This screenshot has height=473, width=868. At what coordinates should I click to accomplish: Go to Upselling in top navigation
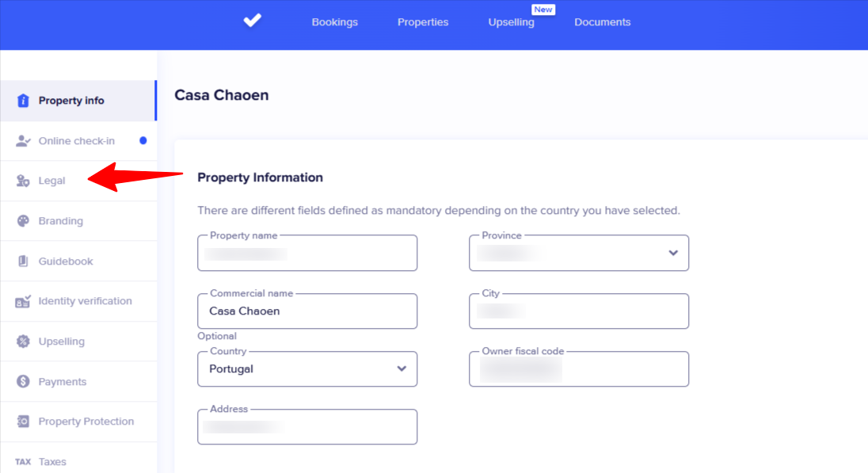[511, 22]
